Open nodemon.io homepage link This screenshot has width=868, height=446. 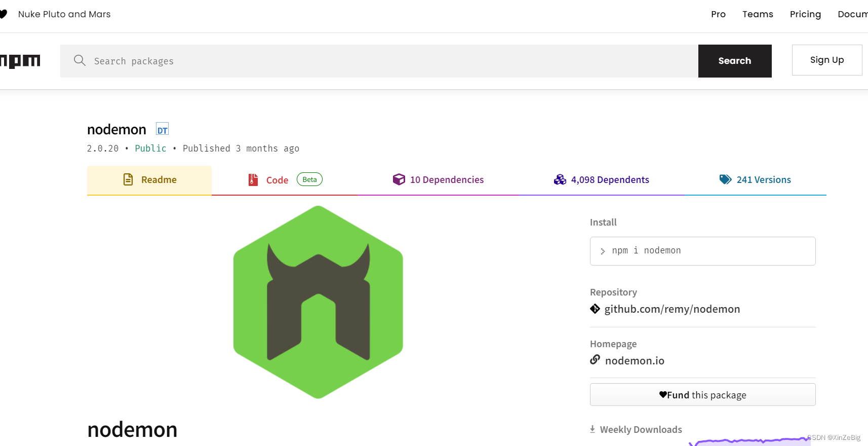[x=635, y=360]
